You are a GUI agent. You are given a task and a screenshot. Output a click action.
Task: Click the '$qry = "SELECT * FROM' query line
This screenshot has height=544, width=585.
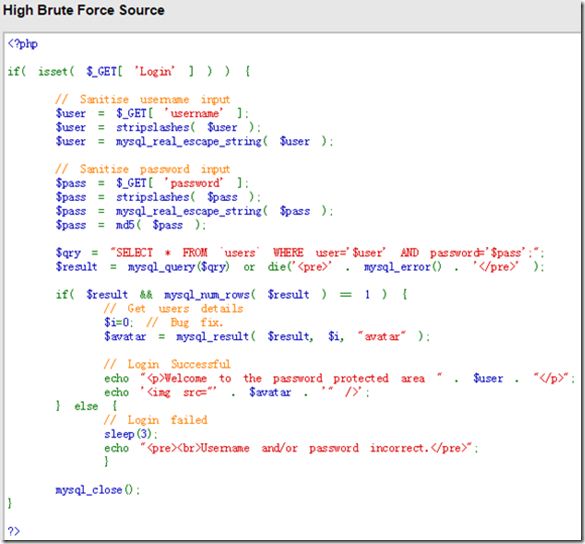[300, 253]
